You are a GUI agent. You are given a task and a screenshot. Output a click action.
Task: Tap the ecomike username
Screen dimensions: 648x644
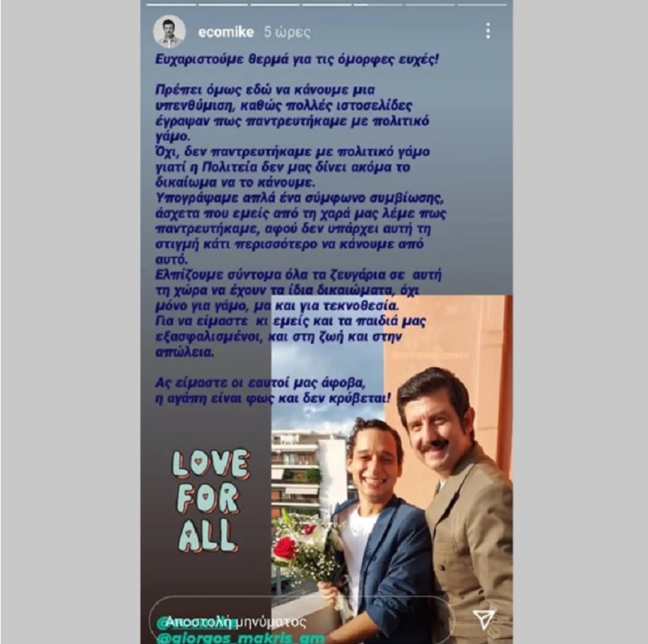coord(226,32)
